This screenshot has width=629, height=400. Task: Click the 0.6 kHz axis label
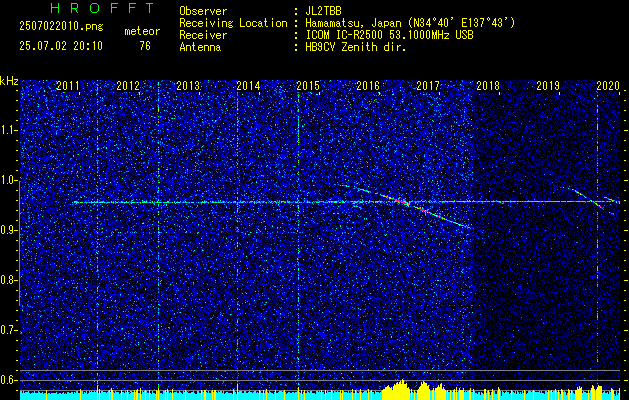point(9,380)
